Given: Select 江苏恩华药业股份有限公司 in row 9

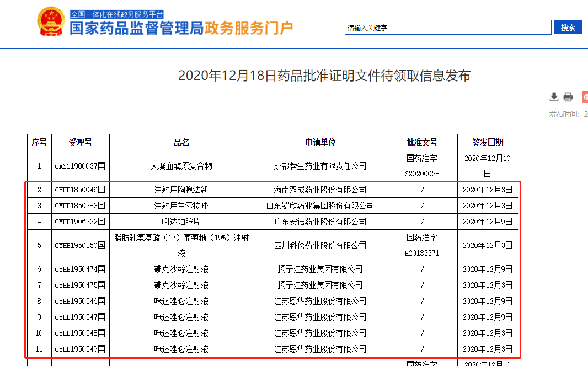Looking at the screenshot, I should 320,317.
